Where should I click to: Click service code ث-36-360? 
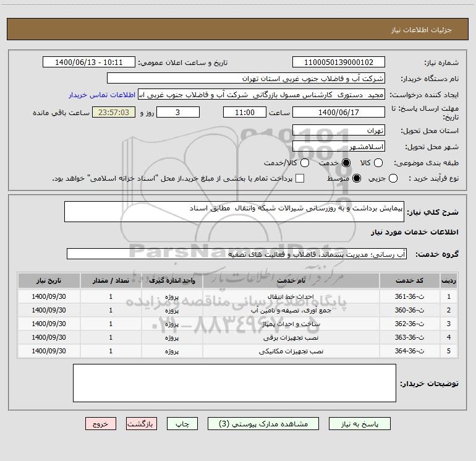tap(409, 310)
